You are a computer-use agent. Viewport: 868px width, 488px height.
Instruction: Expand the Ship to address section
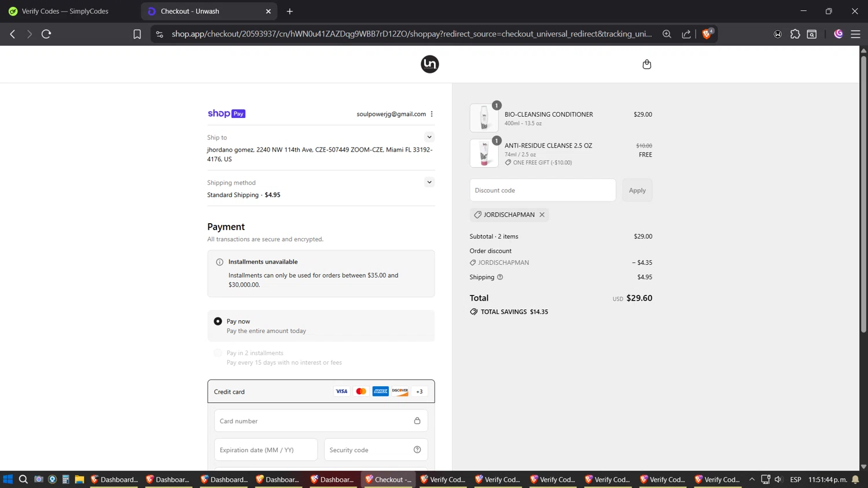[x=429, y=137]
